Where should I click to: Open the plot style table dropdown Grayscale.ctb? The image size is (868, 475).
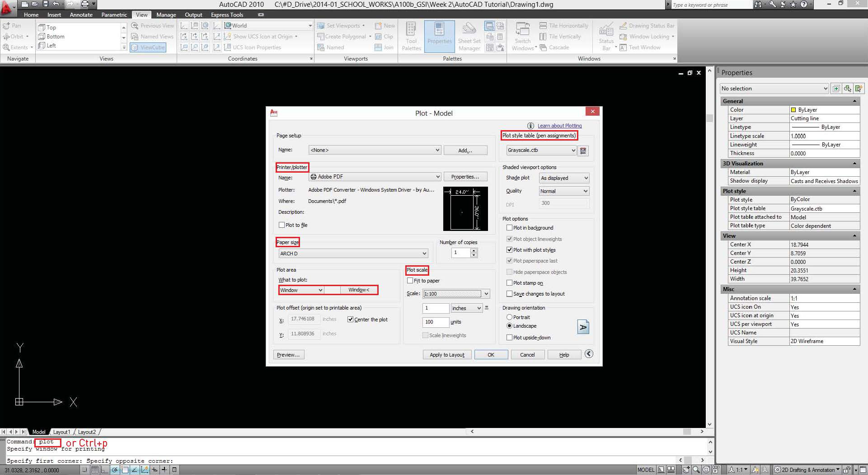point(541,150)
